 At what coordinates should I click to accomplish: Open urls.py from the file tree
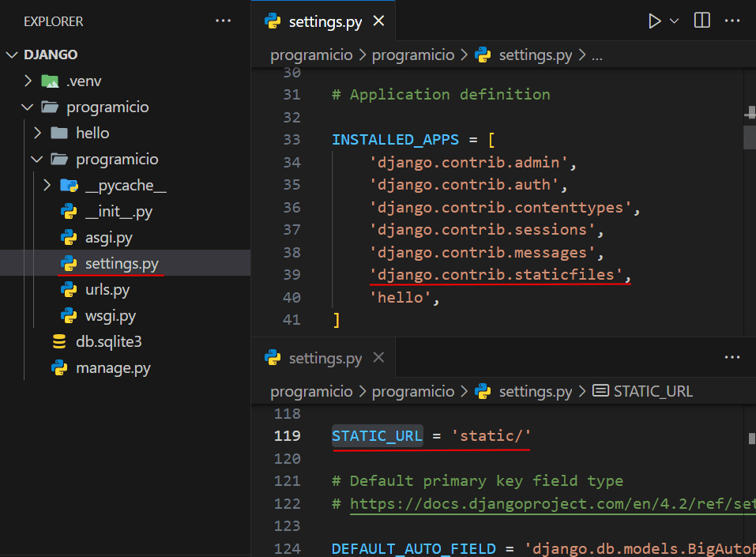click(x=107, y=289)
